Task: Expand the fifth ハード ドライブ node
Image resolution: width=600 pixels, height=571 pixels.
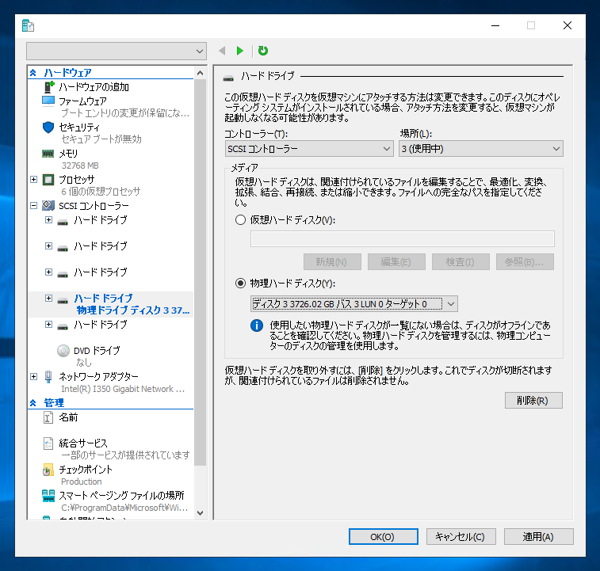Action: [49, 325]
